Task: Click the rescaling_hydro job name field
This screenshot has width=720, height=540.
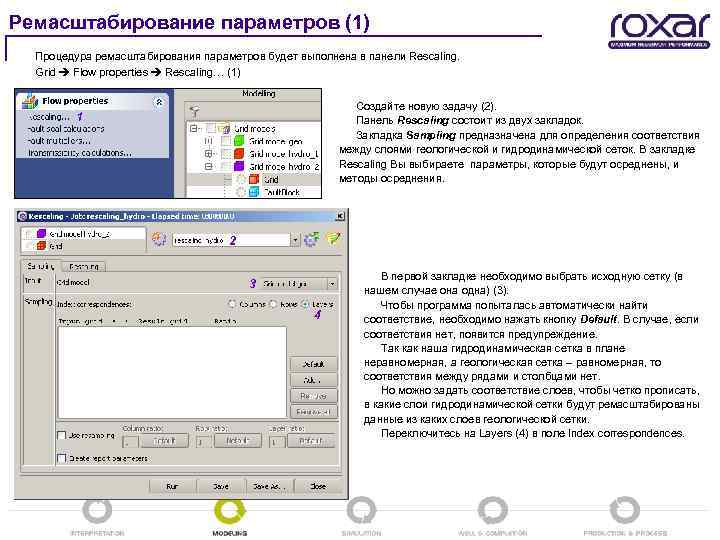Action: pyautogui.click(x=231, y=240)
